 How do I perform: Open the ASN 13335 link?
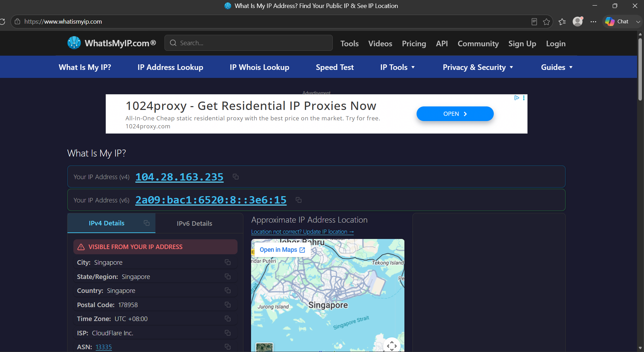[x=104, y=347]
